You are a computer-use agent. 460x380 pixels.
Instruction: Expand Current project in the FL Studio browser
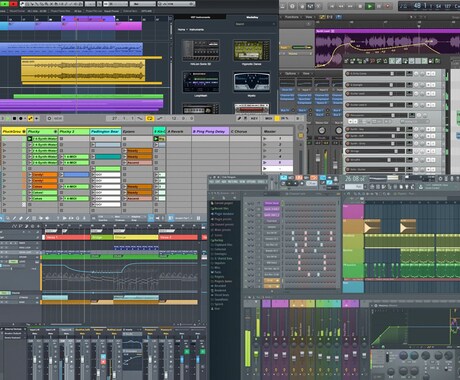click(222, 203)
